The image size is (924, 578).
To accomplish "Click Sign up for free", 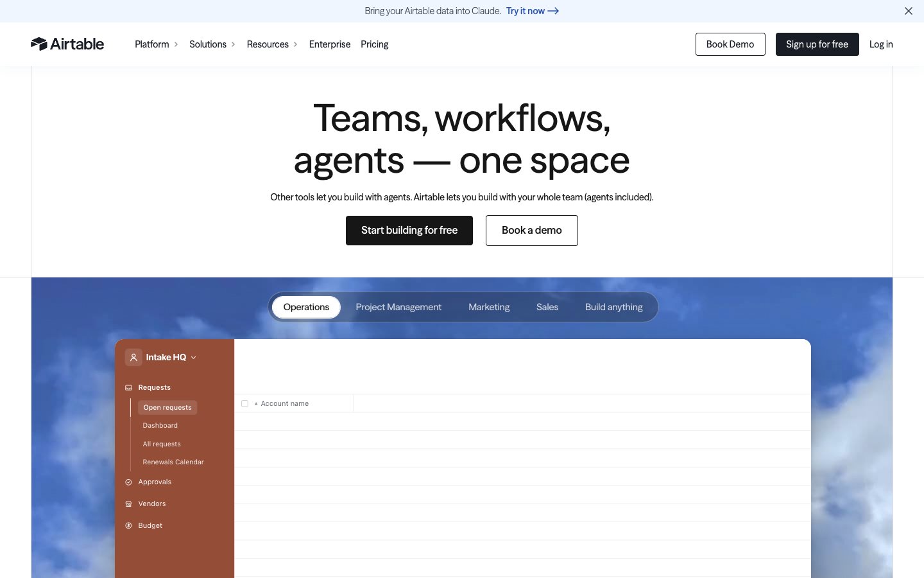I will (x=817, y=44).
